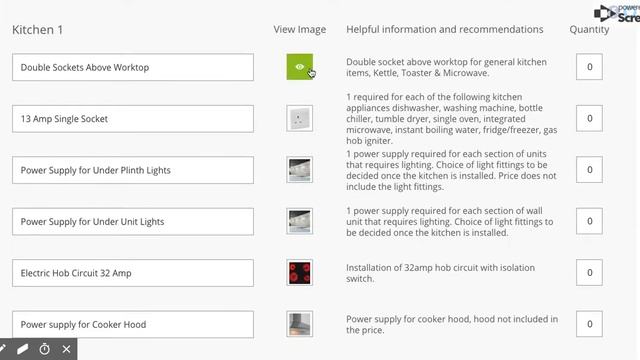The width and height of the screenshot is (640, 360).
Task: Set quantity for Under Unit Lights supply
Action: [x=589, y=221]
